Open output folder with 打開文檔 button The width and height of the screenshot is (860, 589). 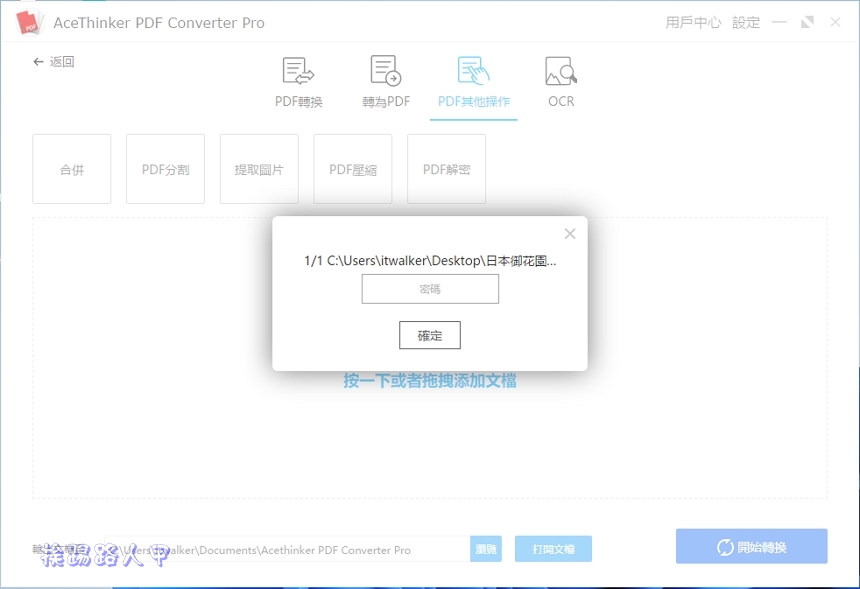point(553,549)
